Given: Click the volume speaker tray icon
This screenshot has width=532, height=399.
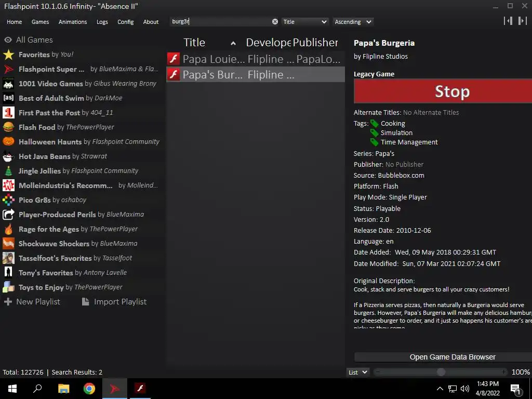Looking at the screenshot, I should click(x=465, y=389).
